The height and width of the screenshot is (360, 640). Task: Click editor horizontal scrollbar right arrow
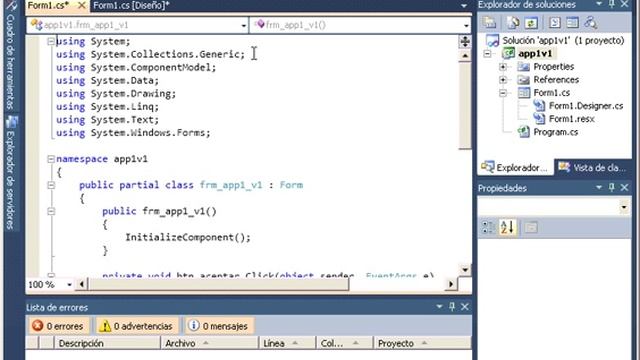(451, 284)
